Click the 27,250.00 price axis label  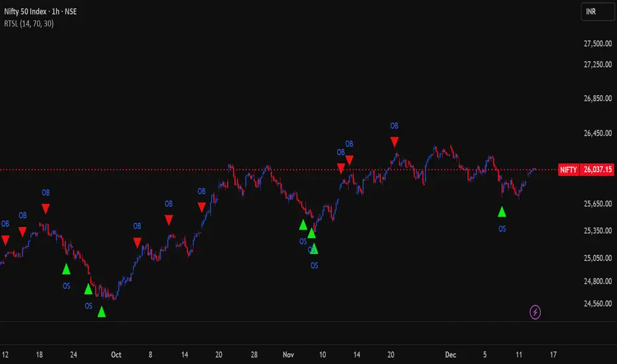pyautogui.click(x=598, y=64)
